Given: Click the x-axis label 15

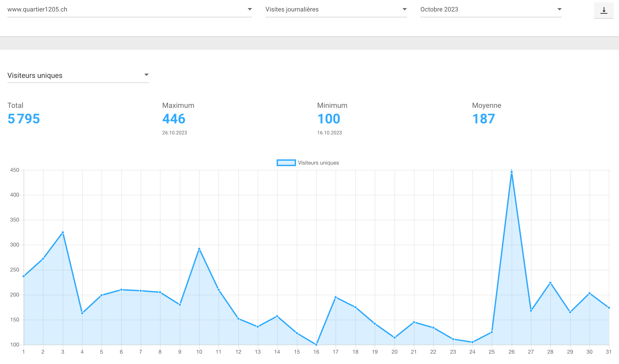Looking at the screenshot, I should click(x=297, y=352).
